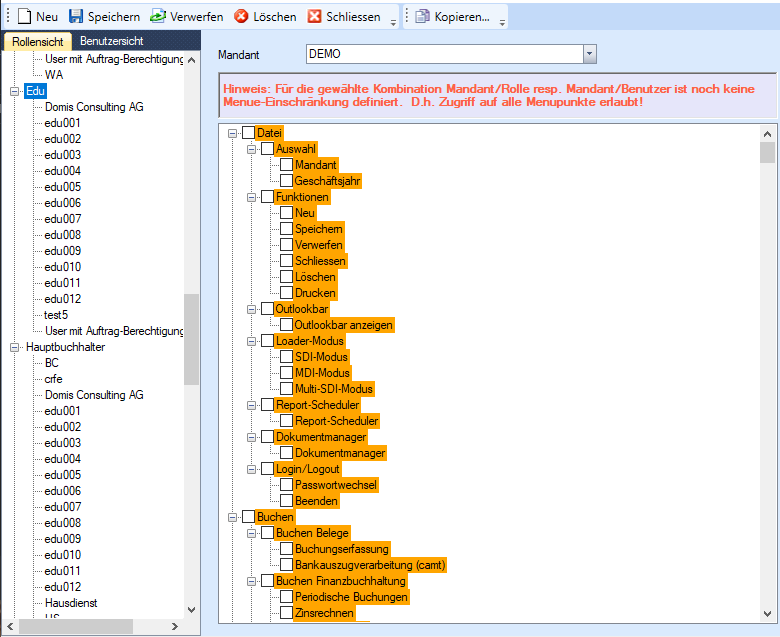Tick the Buchungserfassung checkbox
The image size is (780, 637).
[x=287, y=549]
